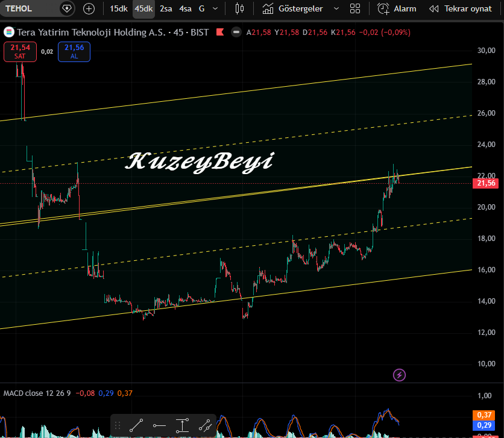Screen dimensions: 504x438
Task: Click the Tera Yatirim Teknoloji Holding title
Action: 91,33
